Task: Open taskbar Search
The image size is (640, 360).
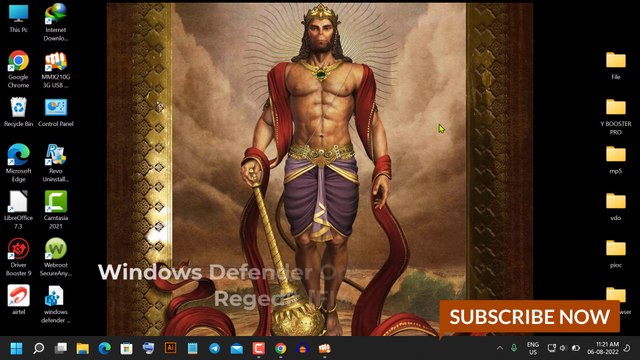Action: tap(38, 348)
